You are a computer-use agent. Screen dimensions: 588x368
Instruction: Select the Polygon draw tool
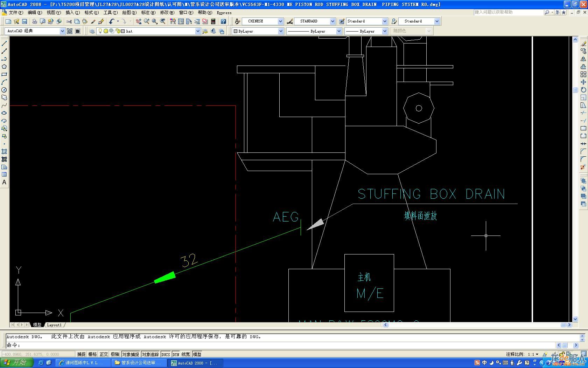pos(4,67)
